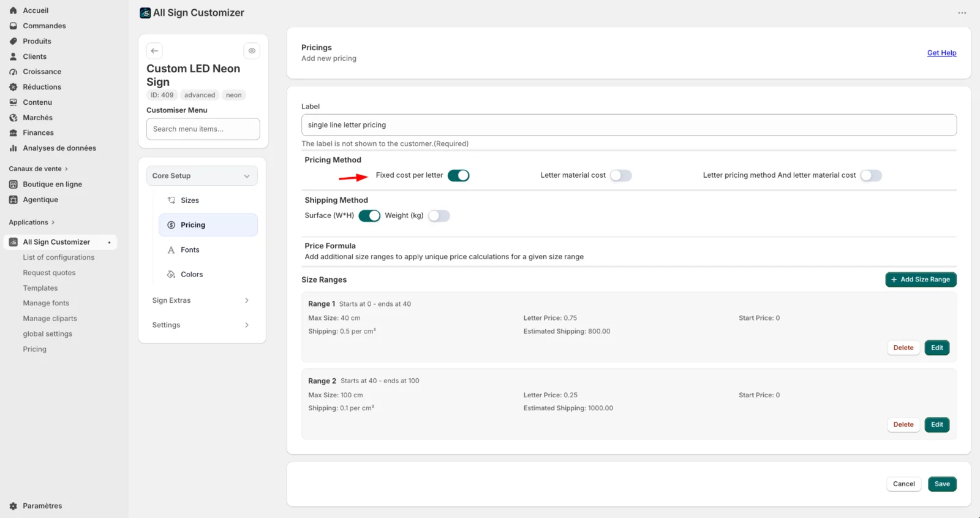Disable Fixed cost per letter toggle
Screen dimensions: 980x518
pyautogui.click(x=458, y=175)
